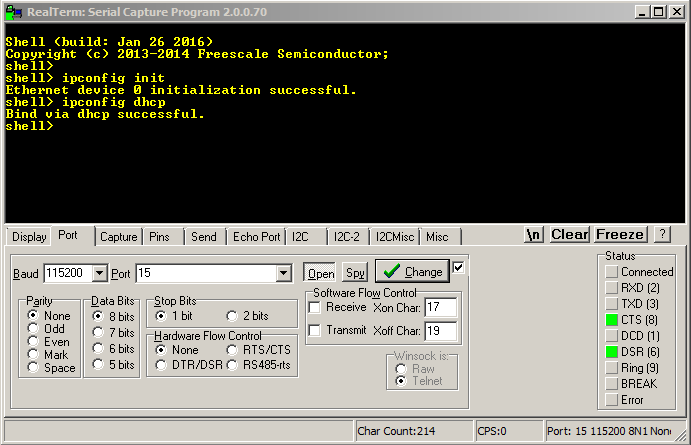Image resolution: width=691 pixels, height=445 pixels.
Task: Choose 8 bits data bits
Action: point(98,316)
